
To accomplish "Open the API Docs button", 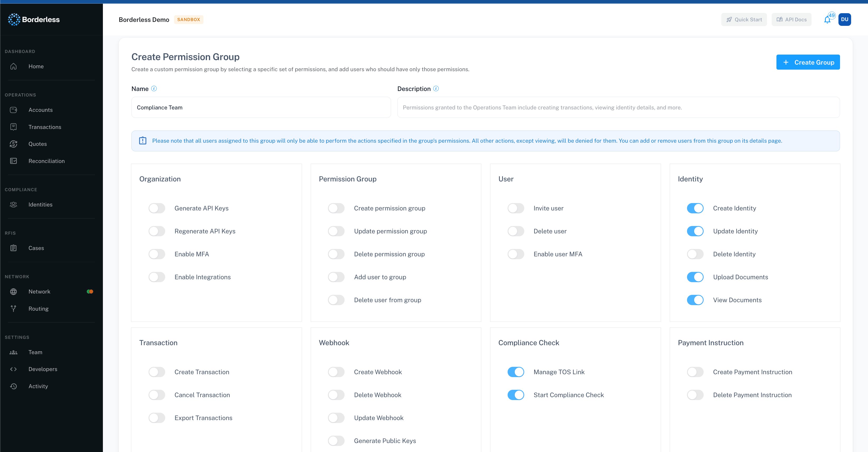I will coord(791,20).
